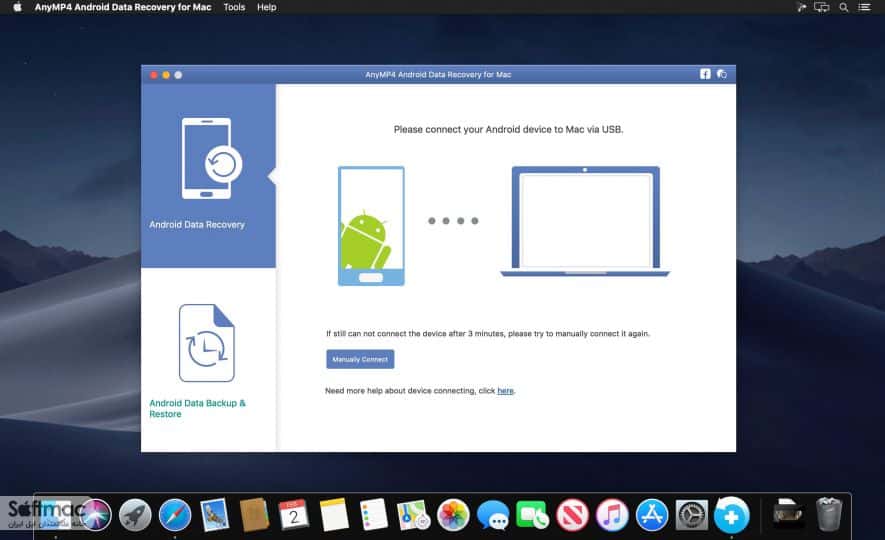The image size is (885, 540).
Task: Click 'Please connect your Android device' text
Action: pos(509,129)
